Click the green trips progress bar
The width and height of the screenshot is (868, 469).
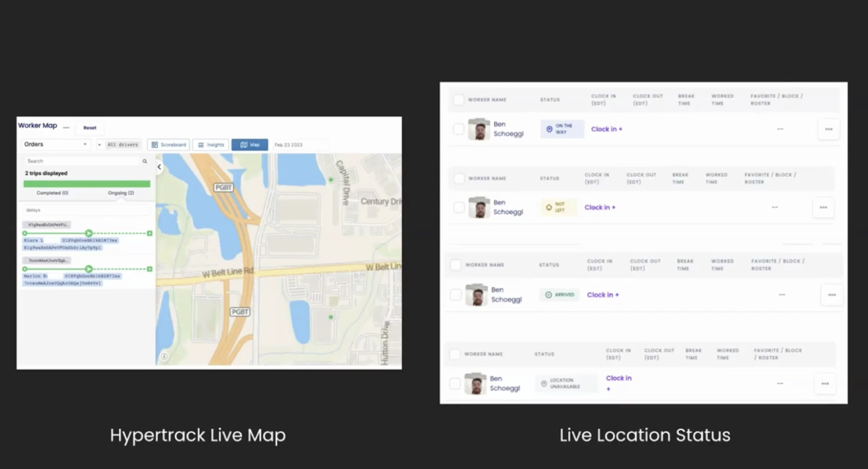coord(87,184)
